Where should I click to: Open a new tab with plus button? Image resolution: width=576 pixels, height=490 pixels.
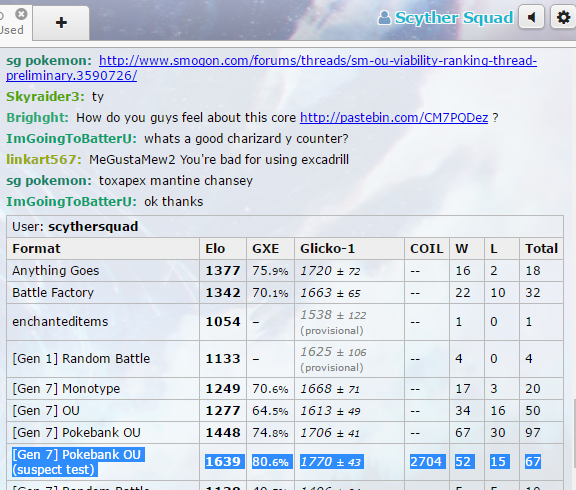click(61, 22)
